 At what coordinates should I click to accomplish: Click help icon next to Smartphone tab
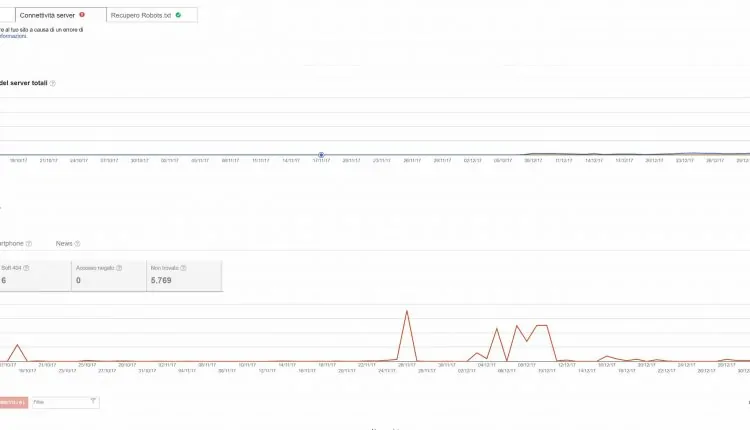[29, 243]
